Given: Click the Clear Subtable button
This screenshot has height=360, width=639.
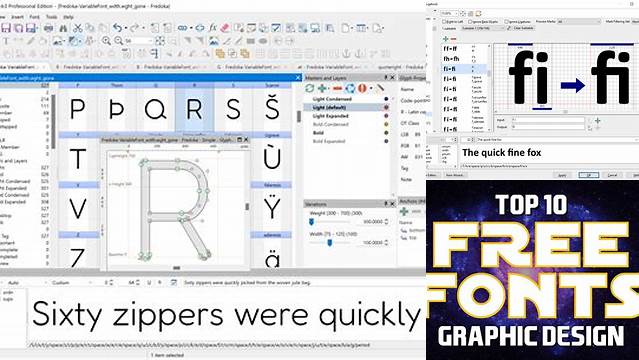Looking at the screenshot, I should tap(520, 28).
